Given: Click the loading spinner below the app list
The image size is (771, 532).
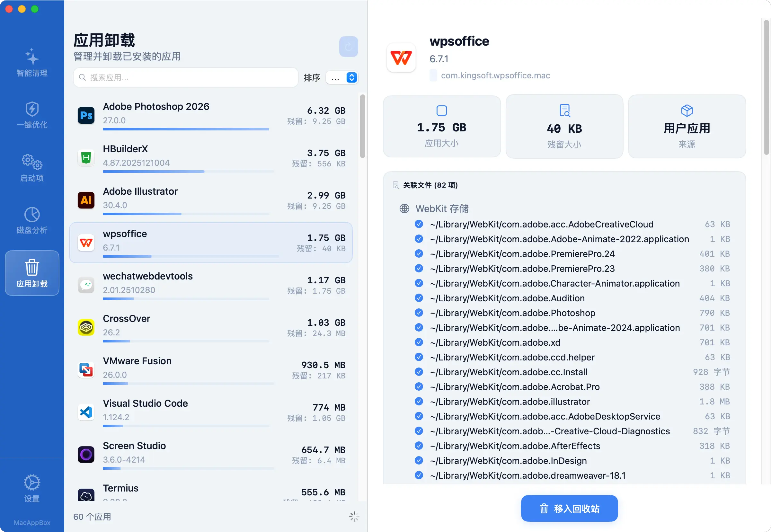Looking at the screenshot, I should pyautogui.click(x=354, y=517).
